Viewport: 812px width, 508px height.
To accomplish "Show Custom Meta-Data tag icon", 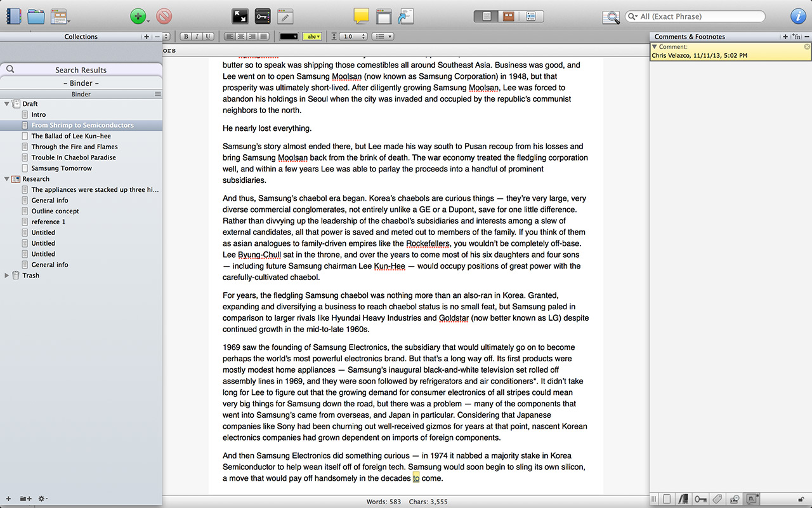I will (718, 499).
